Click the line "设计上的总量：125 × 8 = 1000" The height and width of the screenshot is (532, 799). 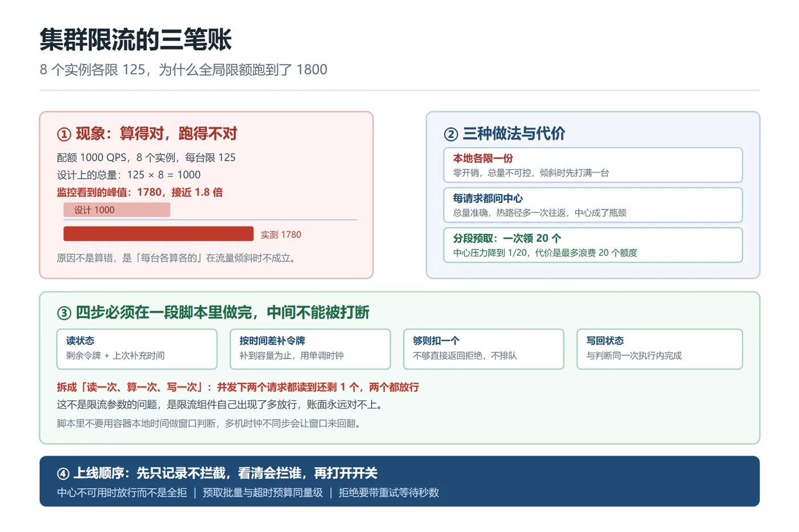[128, 175]
